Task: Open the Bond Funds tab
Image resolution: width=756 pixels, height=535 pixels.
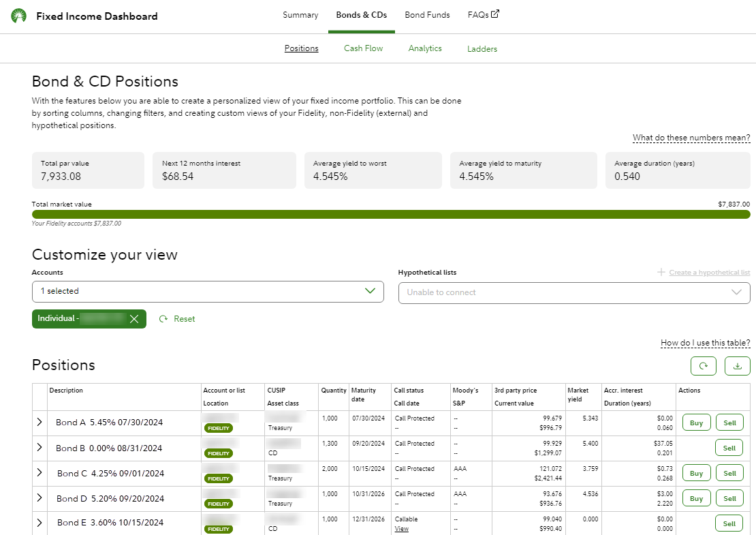Action: coord(427,15)
